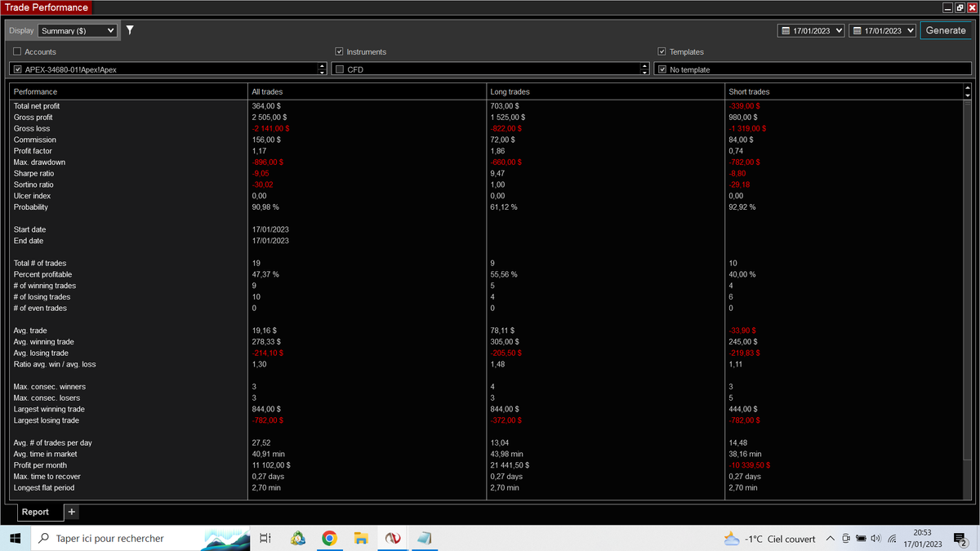Screen dimensions: 980x551
Task: Open the weather widget icon
Action: [732, 538]
